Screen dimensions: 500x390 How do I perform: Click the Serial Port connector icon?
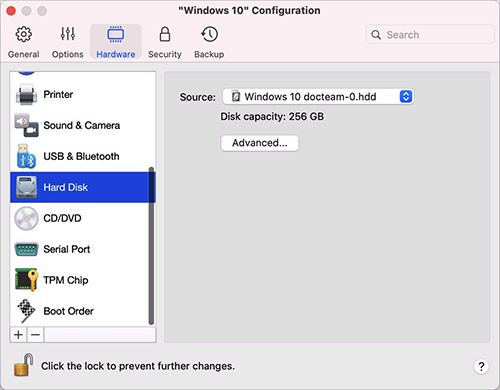pos(26,249)
